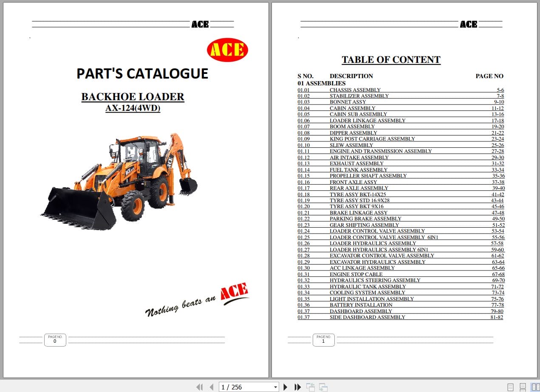Click HYDRAULICS STEERING ASSEMBLY entry
This screenshot has height=392, width=540.
[375, 280]
